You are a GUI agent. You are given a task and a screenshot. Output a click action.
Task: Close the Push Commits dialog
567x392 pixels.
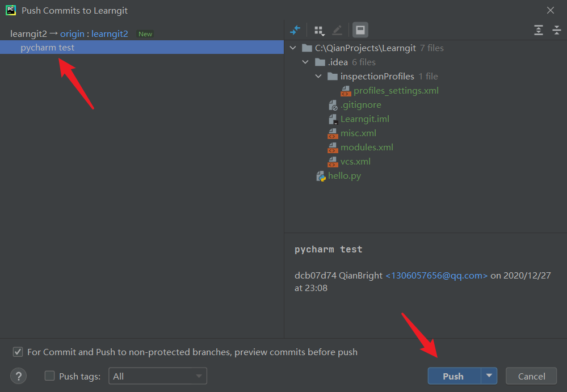pos(551,10)
